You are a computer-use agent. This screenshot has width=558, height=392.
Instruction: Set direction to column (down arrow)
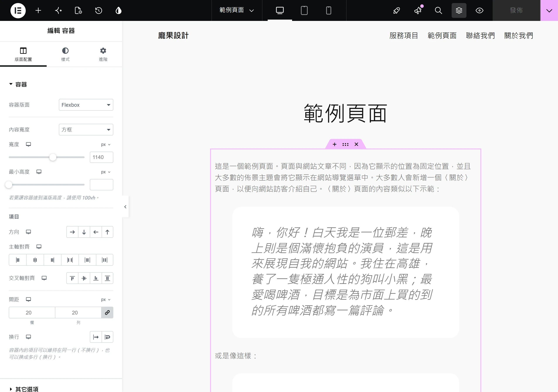tap(84, 232)
